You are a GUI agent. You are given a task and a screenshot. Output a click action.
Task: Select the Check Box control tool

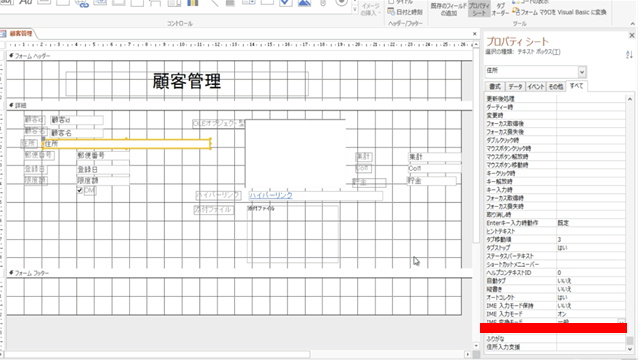coord(285,3)
